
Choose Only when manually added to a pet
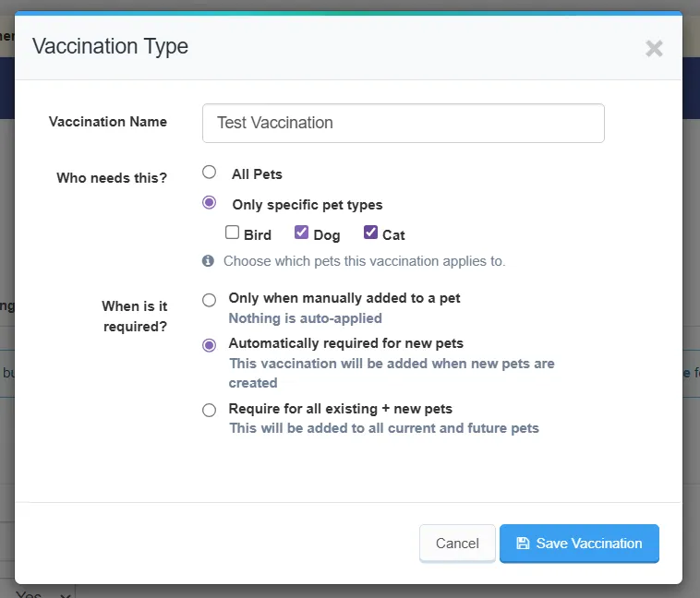click(x=209, y=300)
